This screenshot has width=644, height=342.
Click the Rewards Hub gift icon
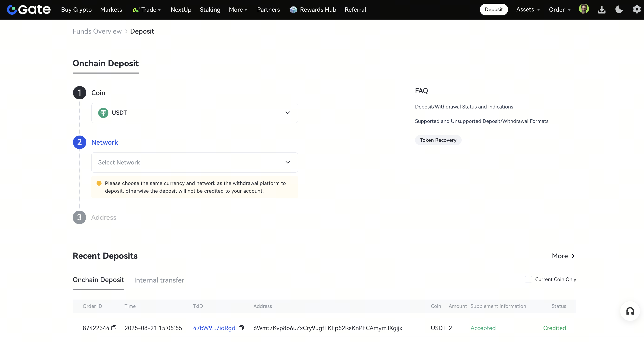(293, 10)
